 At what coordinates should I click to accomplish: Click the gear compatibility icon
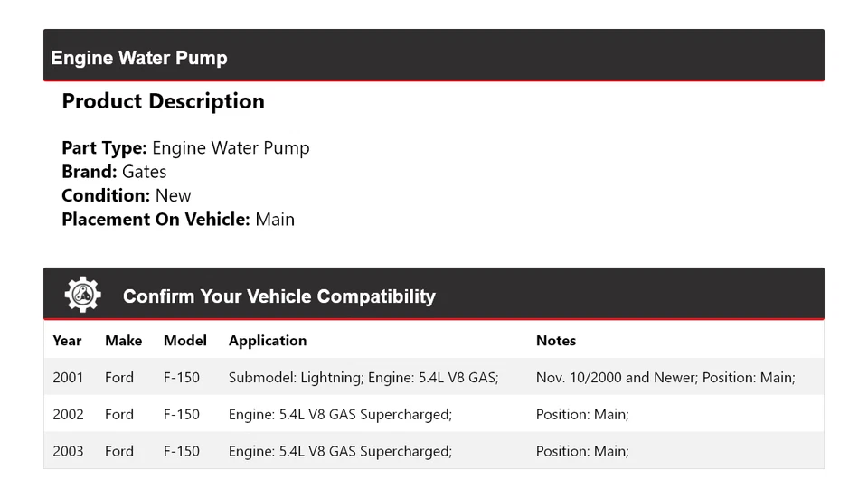pos(82,296)
